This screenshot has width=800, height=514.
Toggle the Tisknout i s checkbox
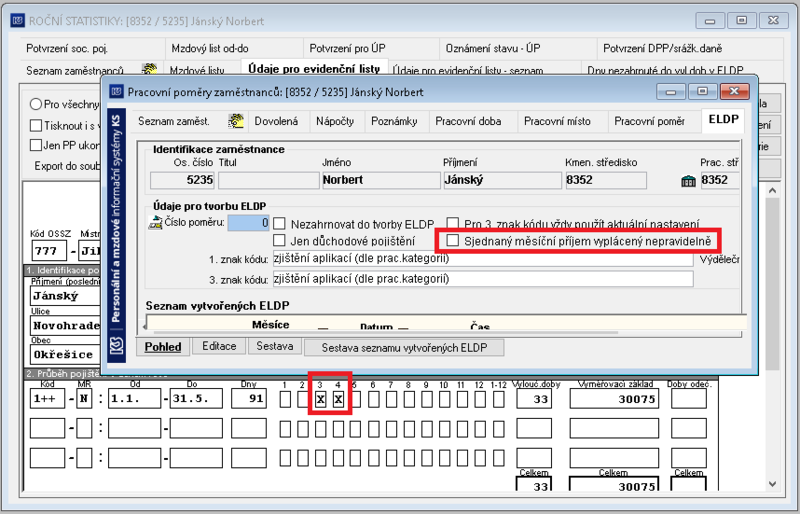click(x=36, y=125)
